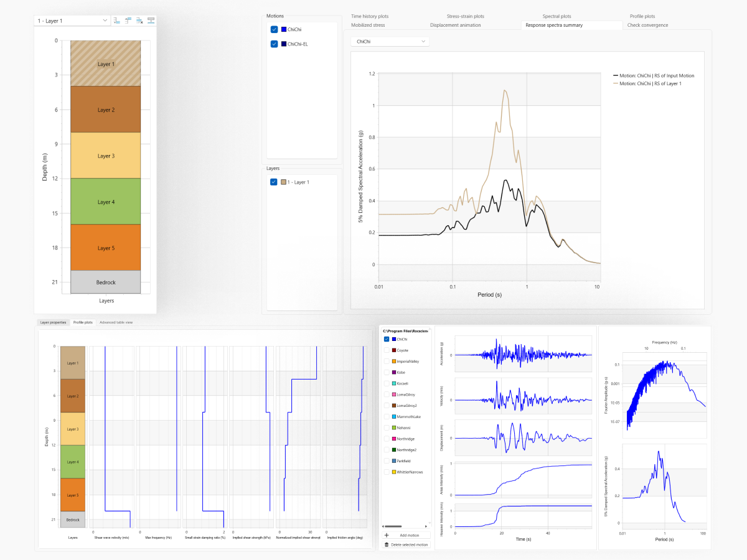Enable the Kobe motion checkbox
This screenshot has width=747, height=560.
[387, 372]
